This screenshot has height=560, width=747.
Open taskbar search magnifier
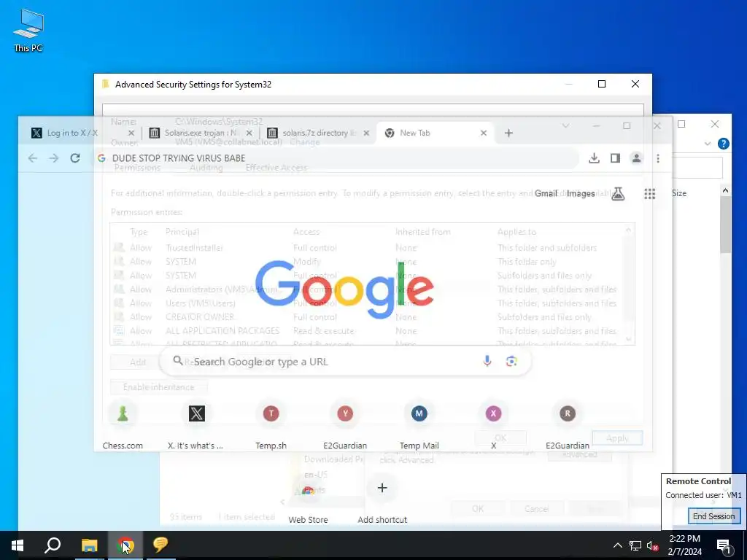(x=53, y=545)
